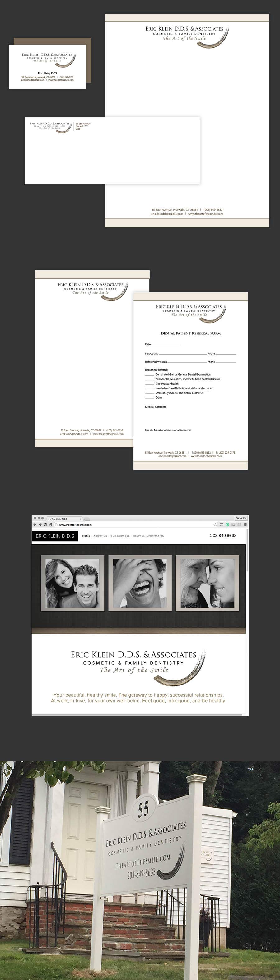Reload the page with the refresh icon

[45, 525]
